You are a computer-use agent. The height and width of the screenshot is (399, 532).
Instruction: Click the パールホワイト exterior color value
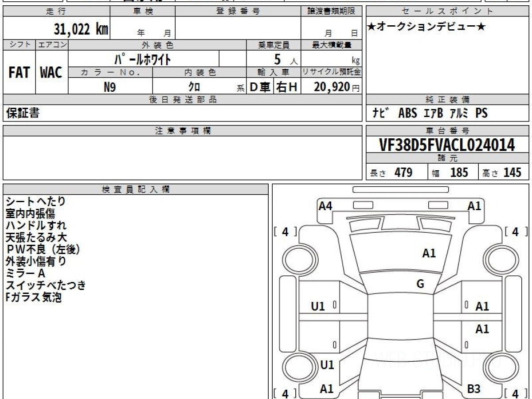144,59
